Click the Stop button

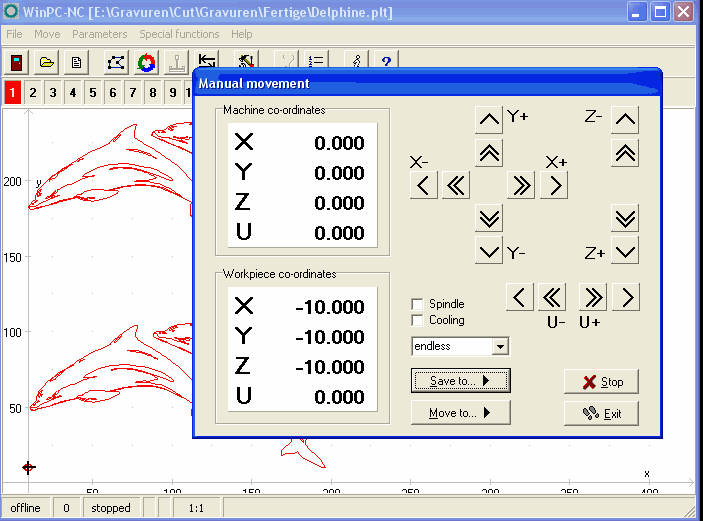coord(601,382)
